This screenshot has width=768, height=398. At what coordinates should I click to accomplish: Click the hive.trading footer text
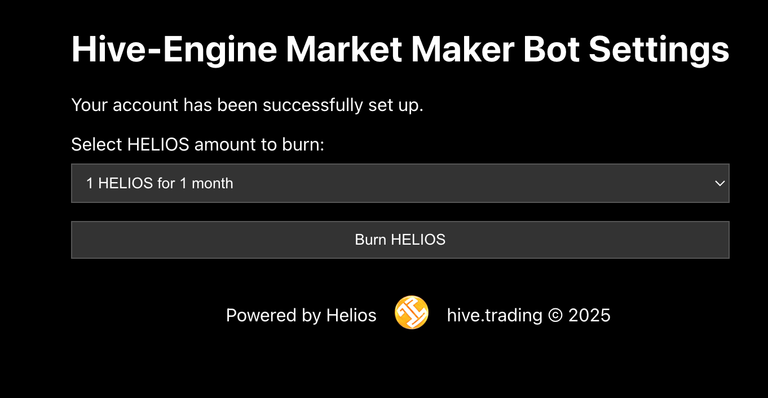click(494, 315)
